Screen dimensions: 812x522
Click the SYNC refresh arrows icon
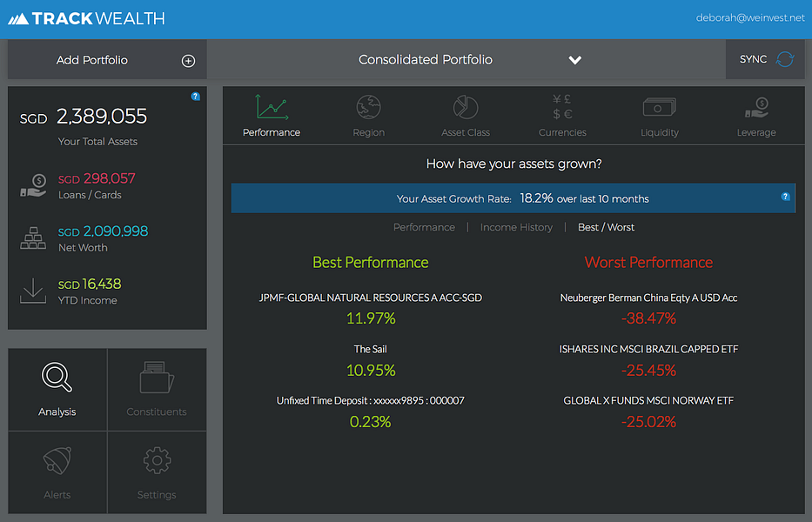pos(784,59)
